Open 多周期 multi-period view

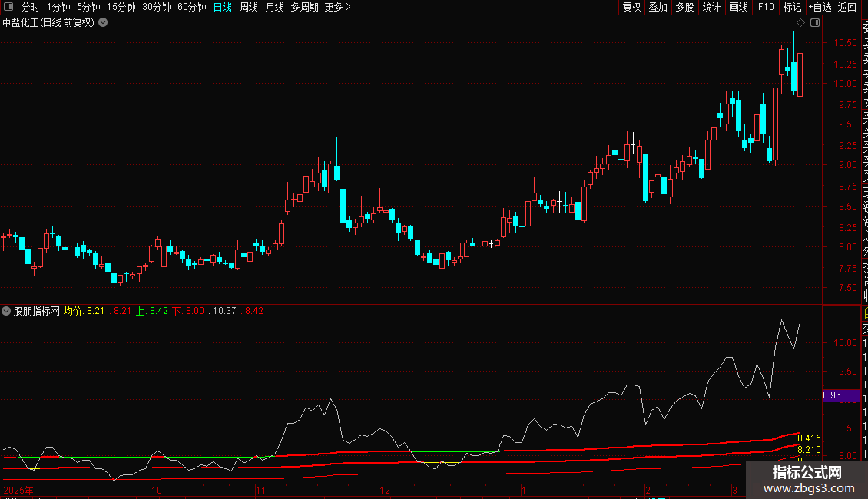[x=304, y=7]
